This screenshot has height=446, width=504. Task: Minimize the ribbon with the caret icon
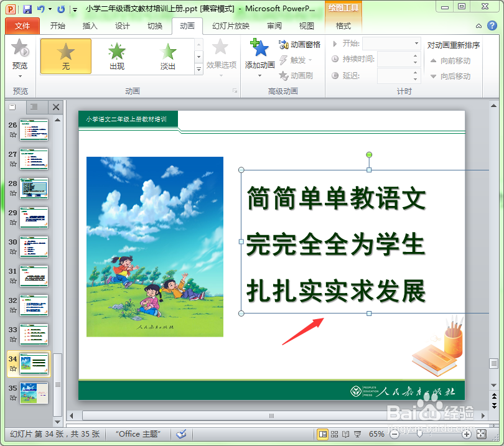coord(478,26)
